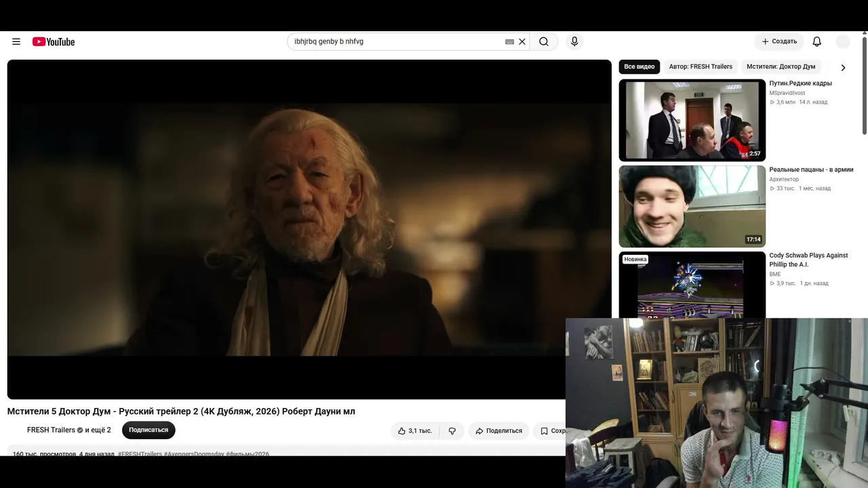The image size is (868, 488).
Task: Visit the MSpravidlivost channel
Action: click(x=787, y=93)
